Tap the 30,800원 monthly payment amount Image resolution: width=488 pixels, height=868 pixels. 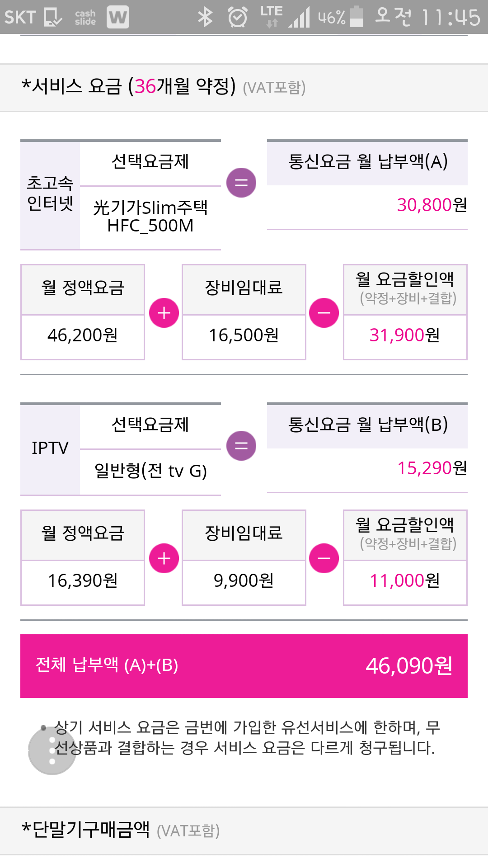(432, 205)
